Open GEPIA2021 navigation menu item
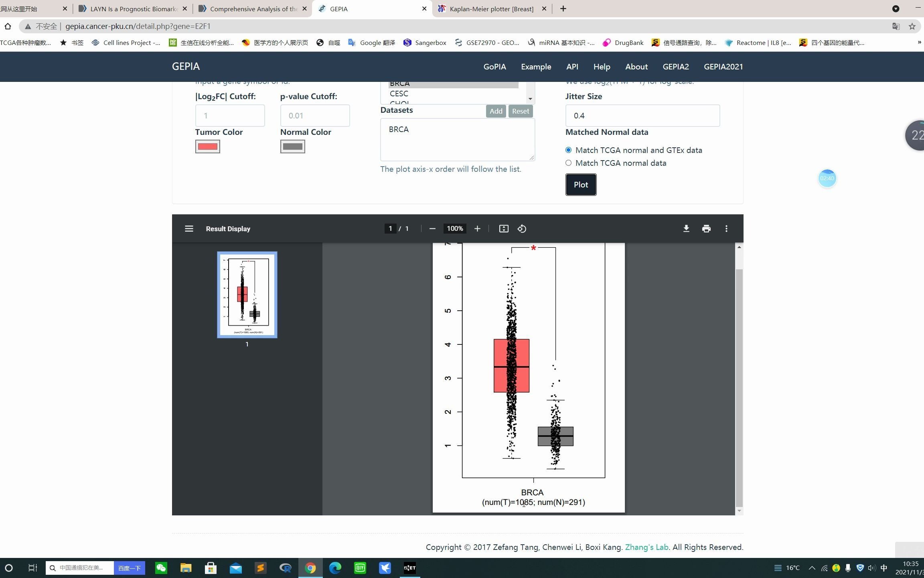924x578 pixels. tap(723, 66)
